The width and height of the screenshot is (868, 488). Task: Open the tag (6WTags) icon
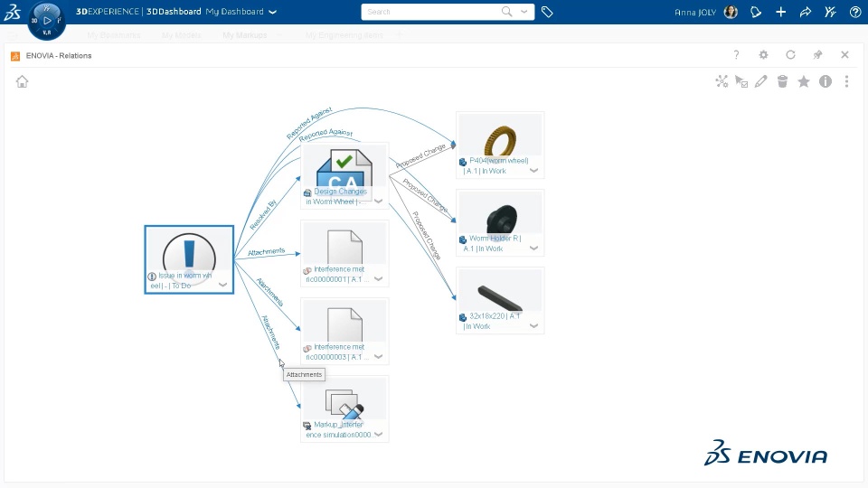point(547,12)
